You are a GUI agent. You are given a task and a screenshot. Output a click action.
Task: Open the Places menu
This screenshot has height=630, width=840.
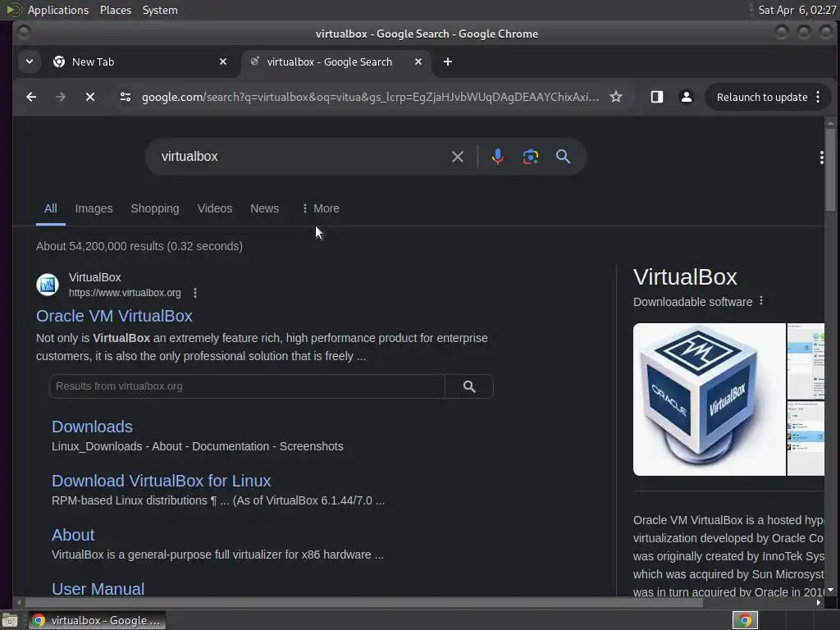116,10
